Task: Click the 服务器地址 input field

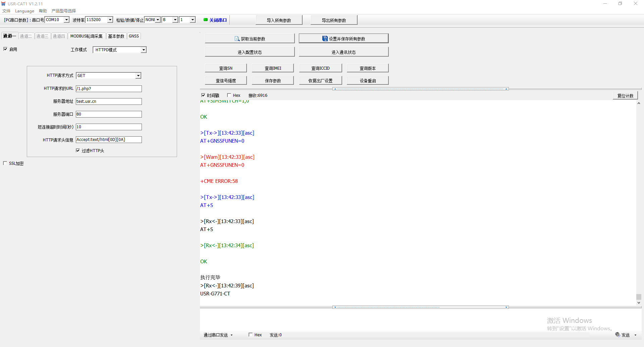Action: tap(109, 101)
